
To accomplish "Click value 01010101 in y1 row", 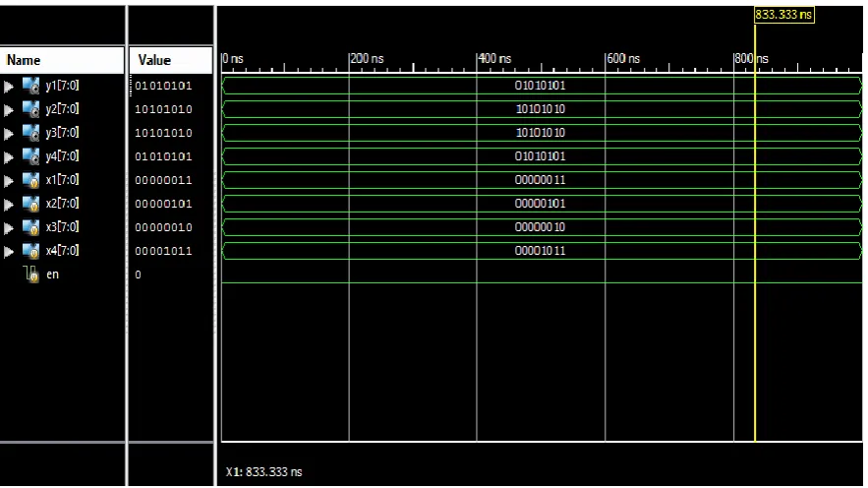I will tap(163, 86).
